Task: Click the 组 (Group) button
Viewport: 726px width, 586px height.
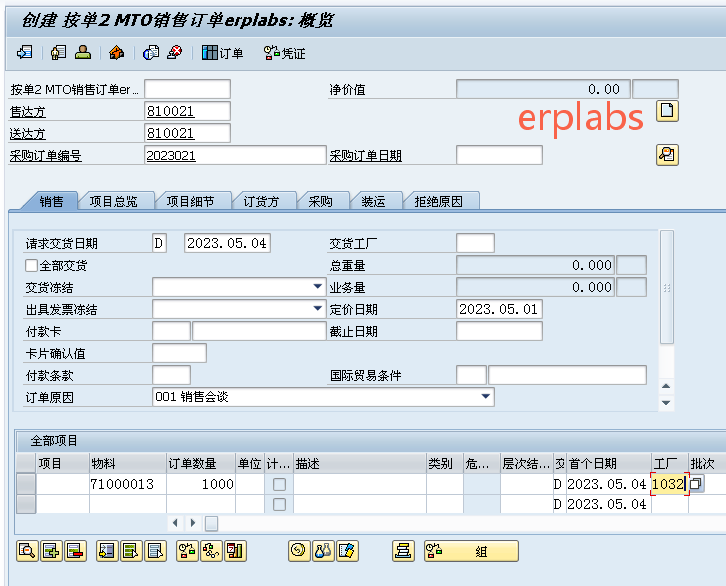Action: coord(471,551)
